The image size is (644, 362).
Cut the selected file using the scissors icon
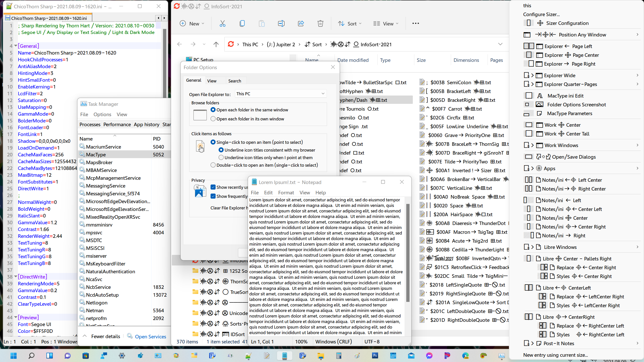pyautogui.click(x=222, y=23)
